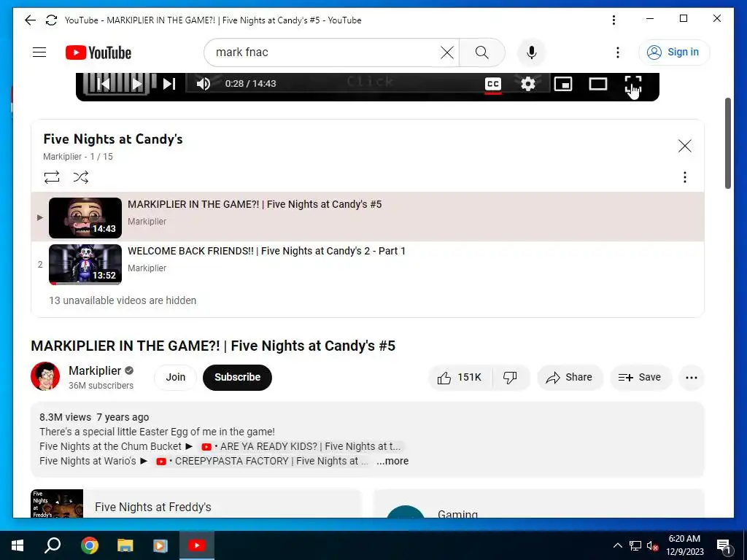Open CREEPYPASTA FACTORY linked video
This screenshot has height=560, width=747.
point(262,461)
